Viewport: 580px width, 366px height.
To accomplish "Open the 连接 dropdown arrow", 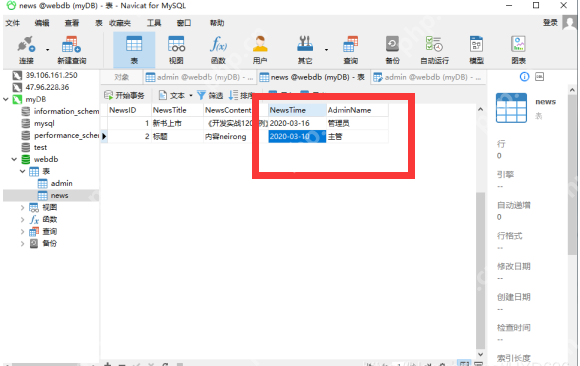I will (x=47, y=50).
